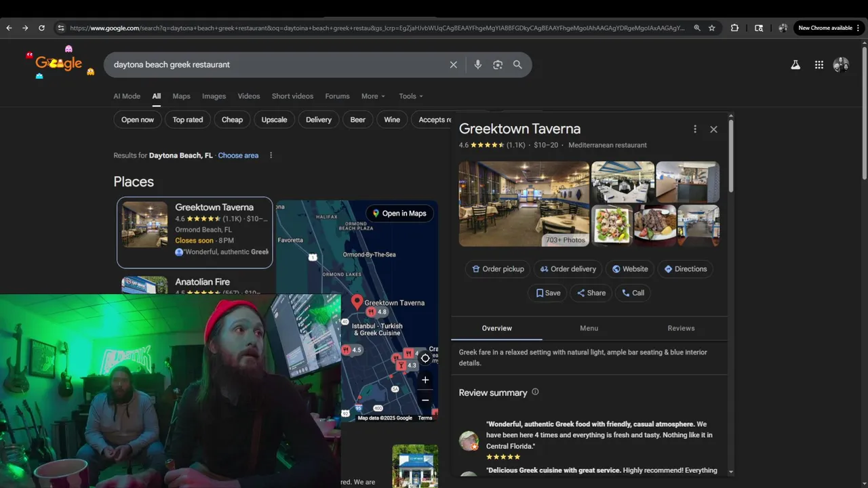The width and height of the screenshot is (868, 488).
Task: Clear the search box text
Action: click(x=453, y=64)
